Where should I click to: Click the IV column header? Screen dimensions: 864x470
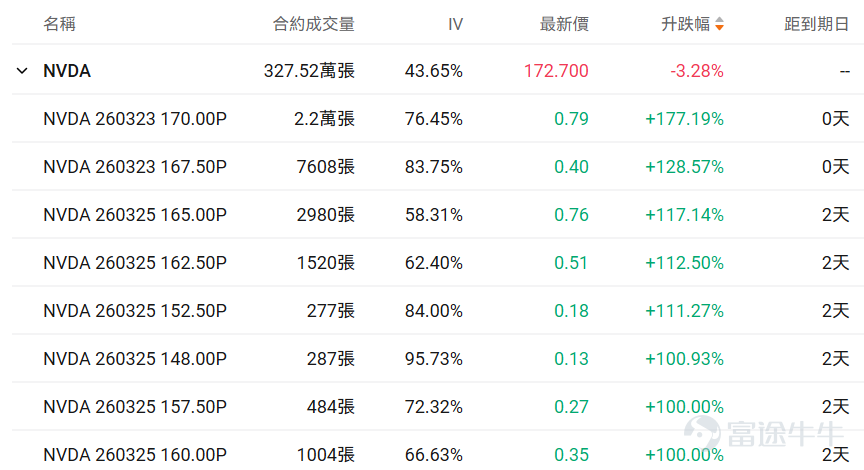tap(455, 24)
